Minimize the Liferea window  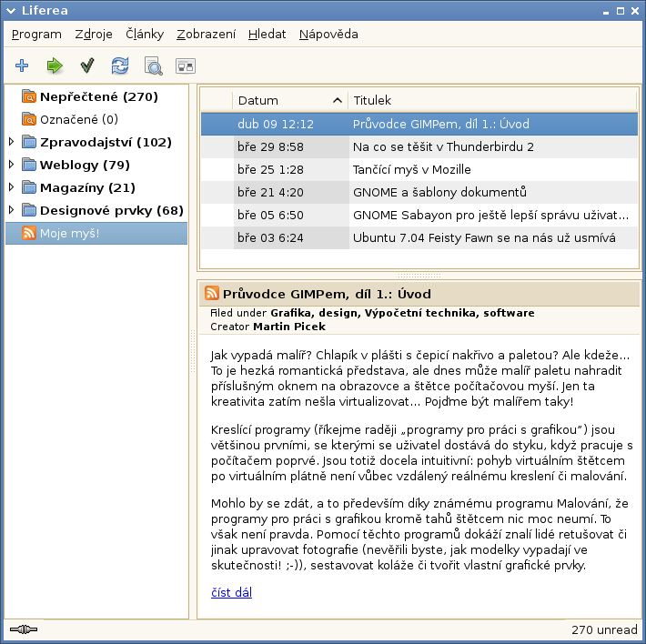606,12
